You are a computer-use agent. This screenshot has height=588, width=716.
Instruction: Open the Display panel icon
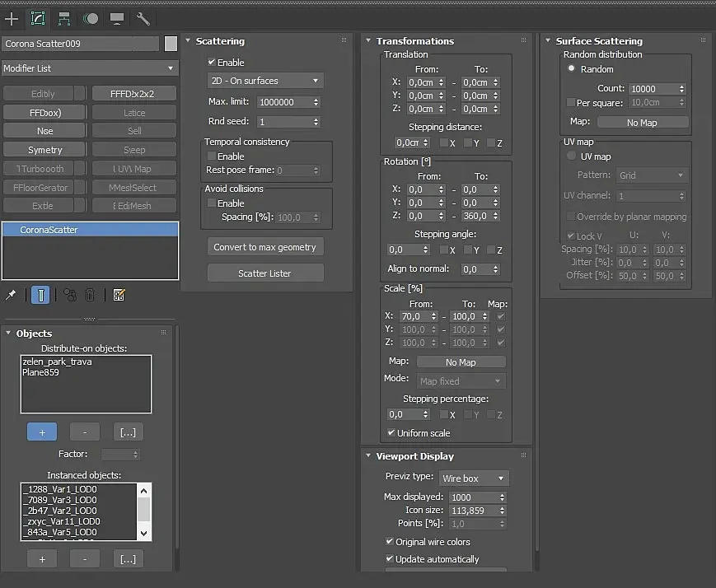tap(117, 17)
